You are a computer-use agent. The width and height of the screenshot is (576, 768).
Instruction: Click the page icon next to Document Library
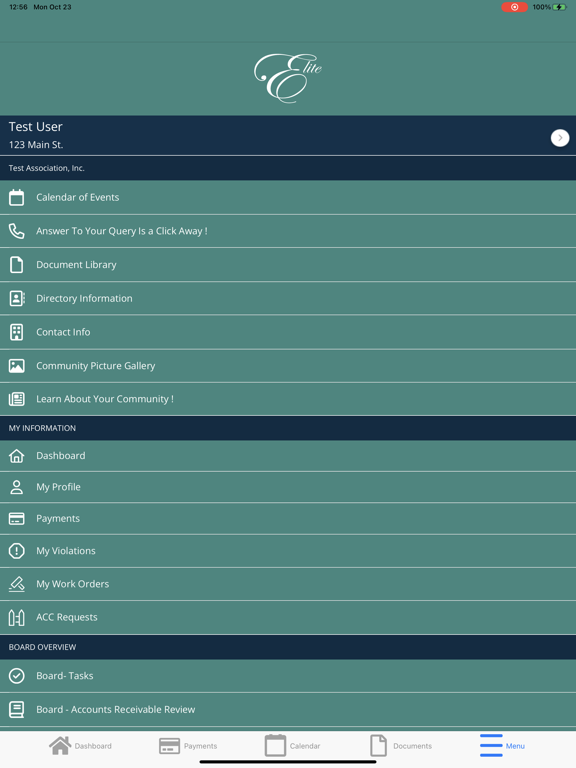[x=17, y=264]
